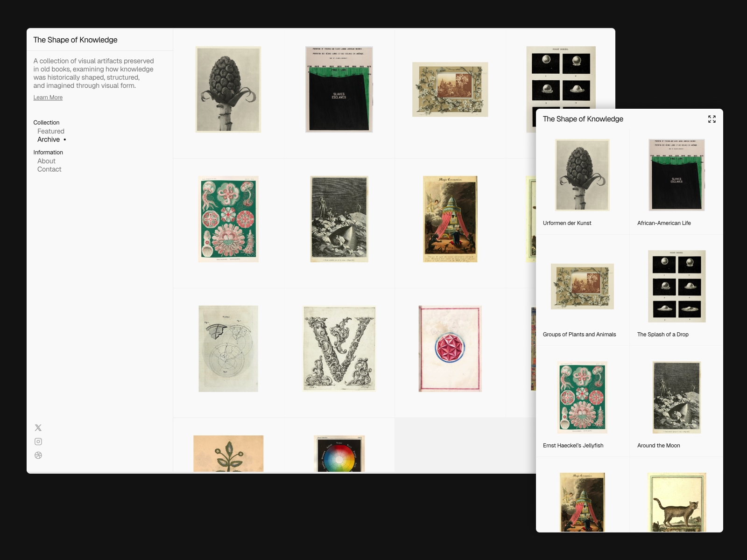Open the Urformen der Kunst artwork

(x=582, y=175)
